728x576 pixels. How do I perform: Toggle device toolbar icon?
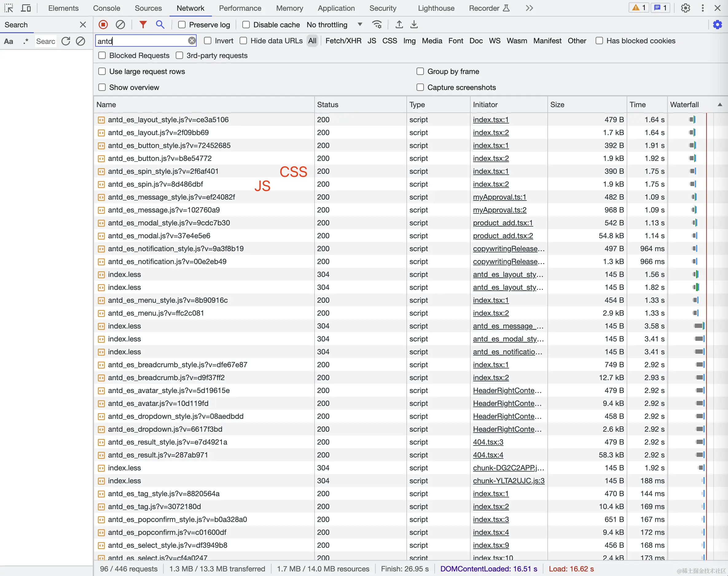pos(26,8)
